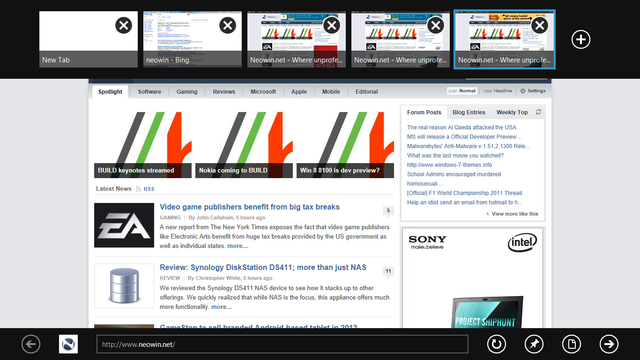
Task: Open Video game publishers tax breaks article
Action: point(249,207)
